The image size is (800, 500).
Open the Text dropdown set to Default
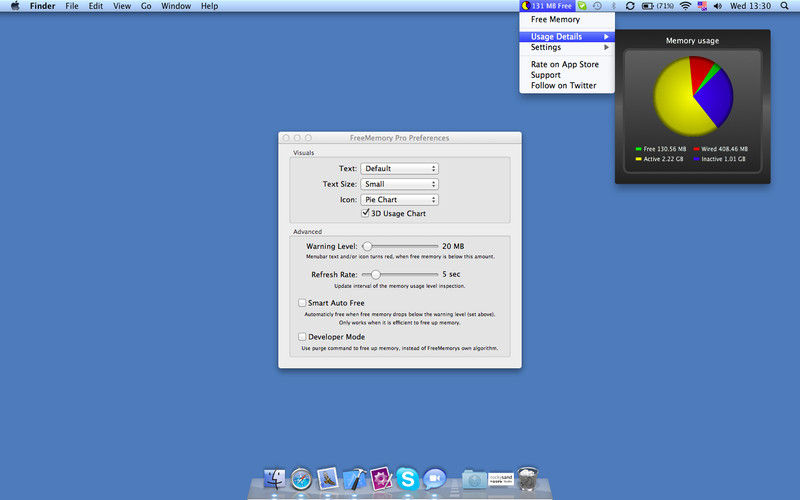point(399,168)
